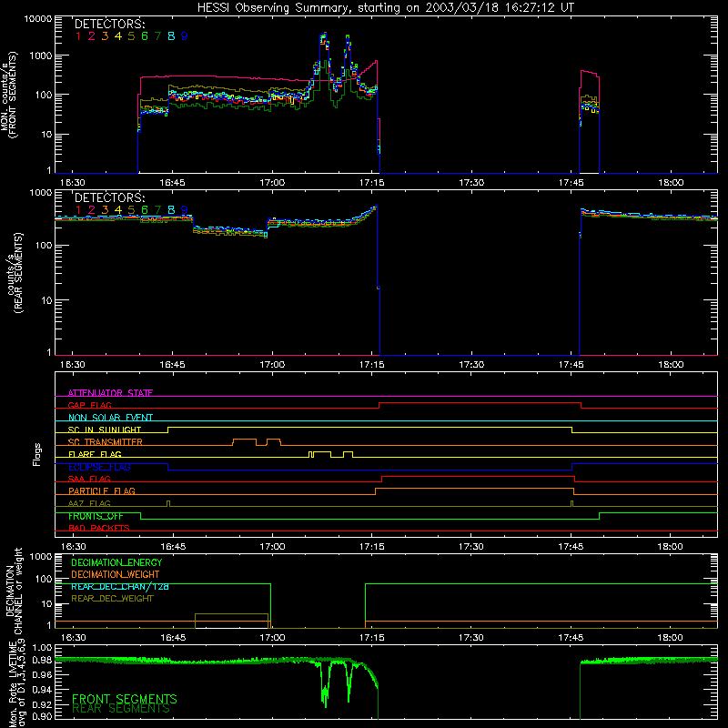Viewport: 728px width, 728px height.
Task: Click the FRONT SEGMENTS livetime legend label
Action: tap(125, 699)
